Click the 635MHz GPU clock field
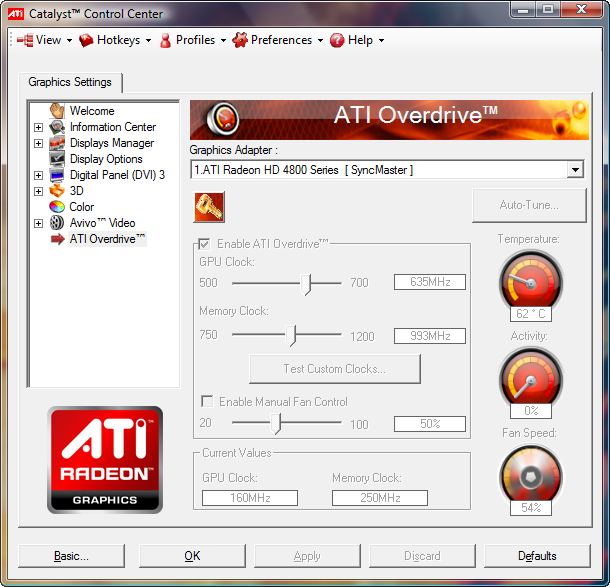Viewport: 610px width, 587px height. pyautogui.click(x=430, y=282)
